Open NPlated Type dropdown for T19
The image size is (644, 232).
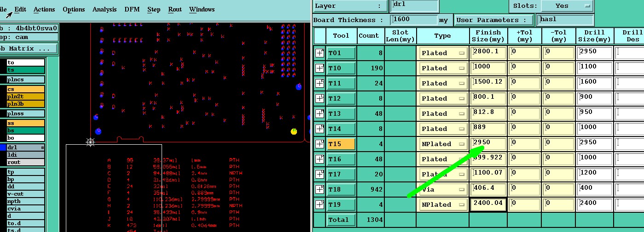(442, 204)
